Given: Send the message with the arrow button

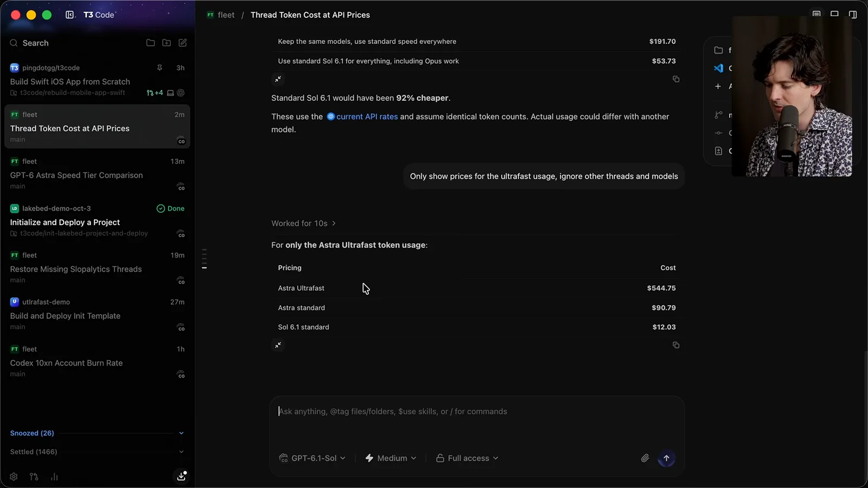Looking at the screenshot, I should pyautogui.click(x=666, y=458).
